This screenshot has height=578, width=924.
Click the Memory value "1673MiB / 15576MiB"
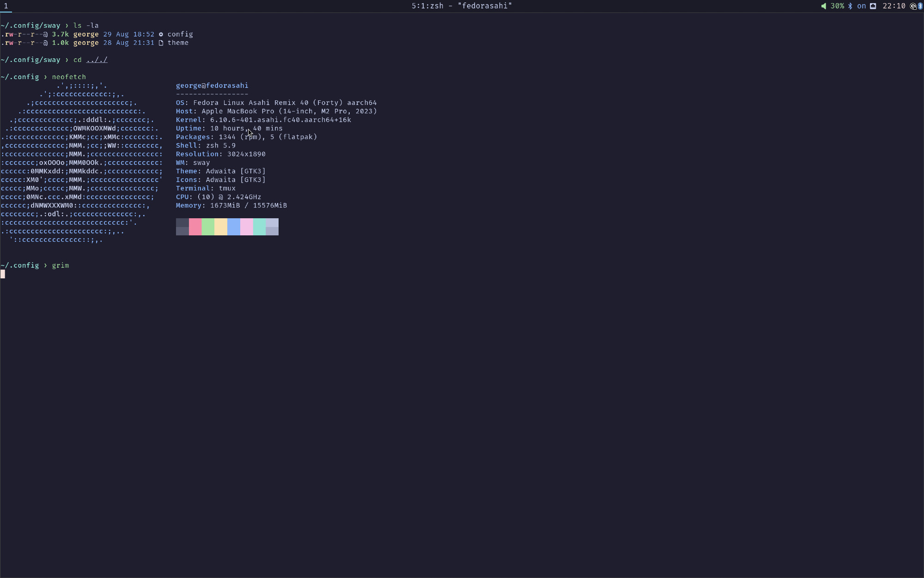[249, 205]
